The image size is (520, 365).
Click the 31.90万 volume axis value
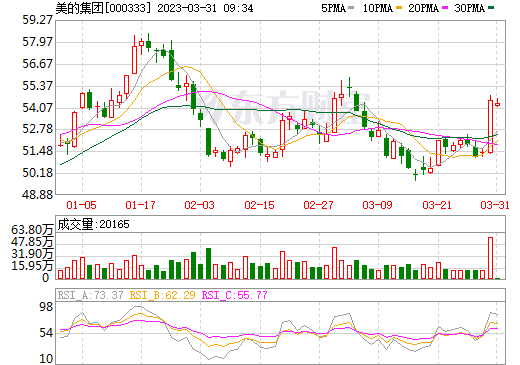click(x=32, y=254)
